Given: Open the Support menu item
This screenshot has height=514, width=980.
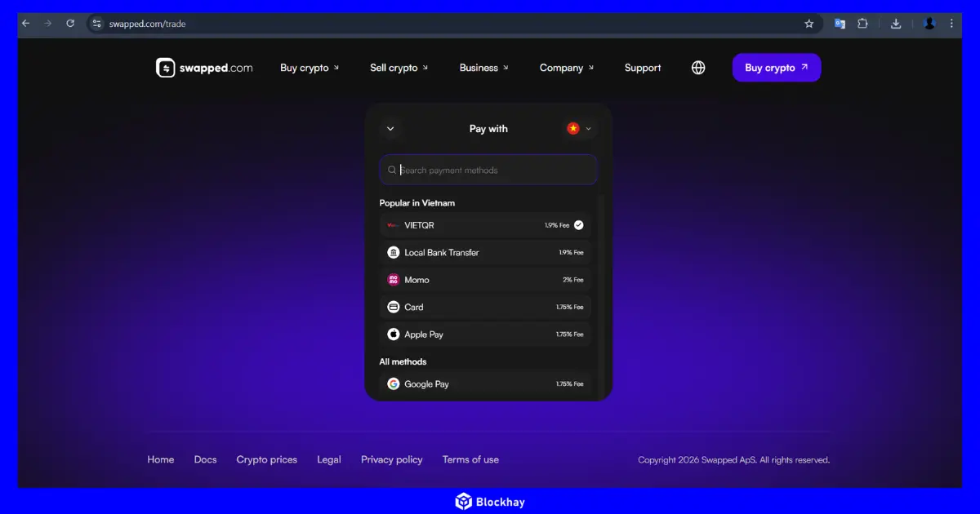Looking at the screenshot, I should coord(643,68).
